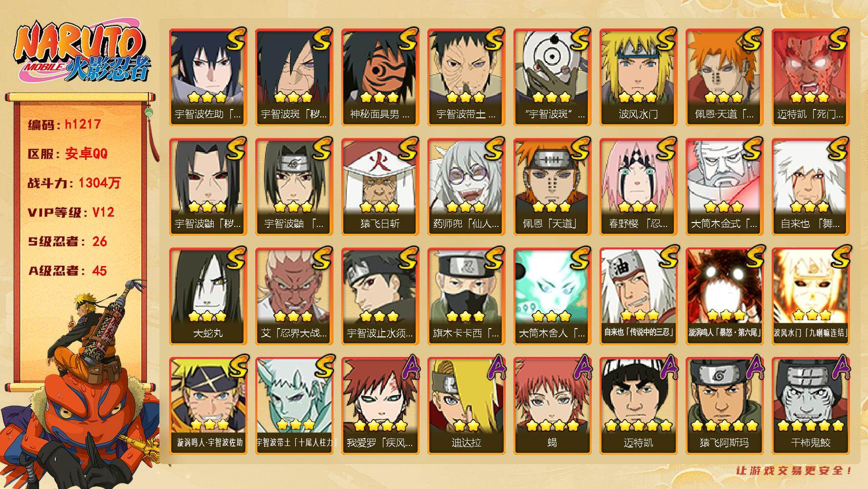
Task: Select the 波风水门「九喇嘛连结」 card
Action: pyautogui.click(x=810, y=296)
